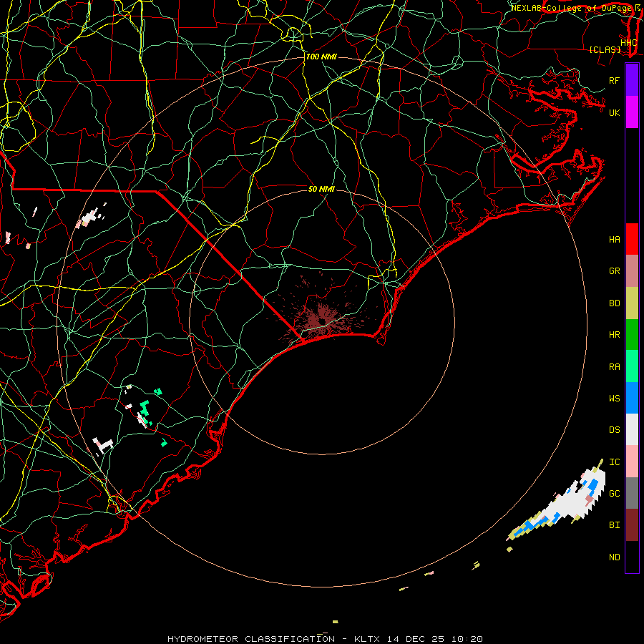Image resolution: width=644 pixels, height=644 pixels.
Task: Click the Hydrometeor Classification KLTX title text
Action: click(x=325, y=639)
